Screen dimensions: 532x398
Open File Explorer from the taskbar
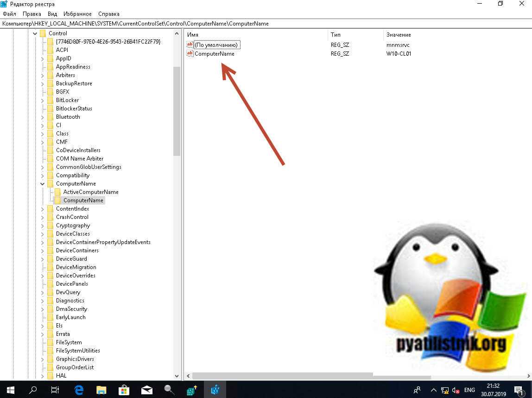pyautogui.click(x=101, y=390)
